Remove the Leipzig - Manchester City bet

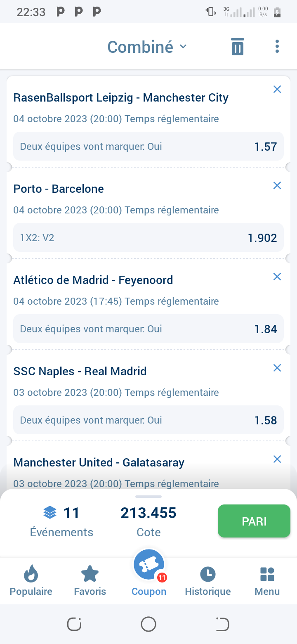pos(277,89)
